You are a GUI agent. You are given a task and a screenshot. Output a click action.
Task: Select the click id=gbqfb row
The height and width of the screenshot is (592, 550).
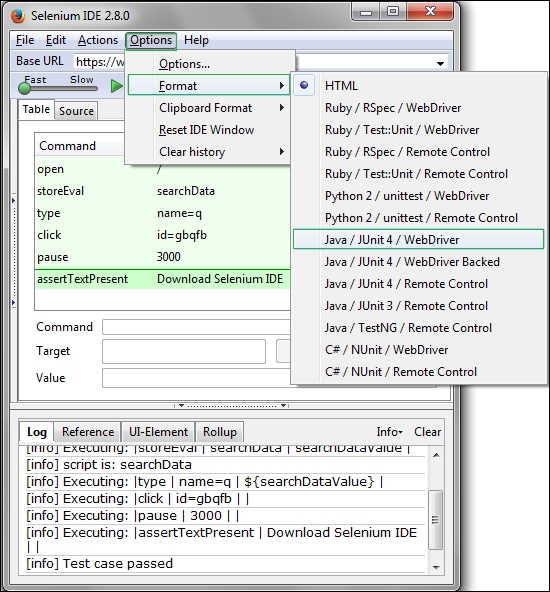click(162, 235)
